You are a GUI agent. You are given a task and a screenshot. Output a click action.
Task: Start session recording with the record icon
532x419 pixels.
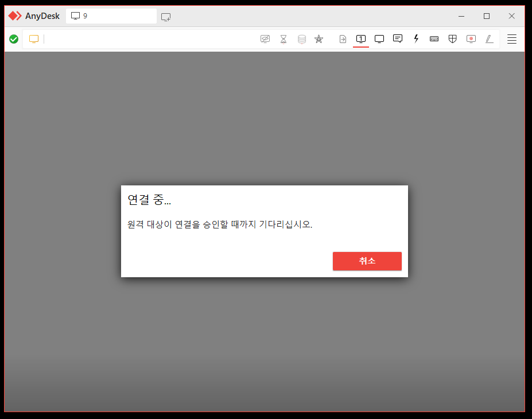[x=471, y=39]
